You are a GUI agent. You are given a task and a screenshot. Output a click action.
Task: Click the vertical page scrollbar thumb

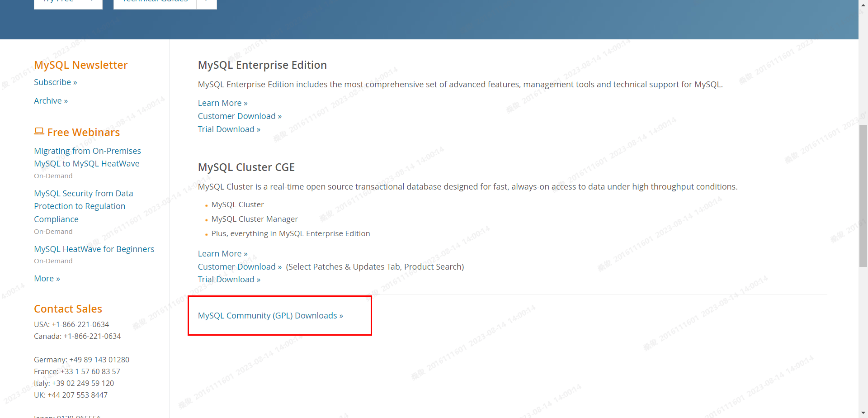[863, 195]
